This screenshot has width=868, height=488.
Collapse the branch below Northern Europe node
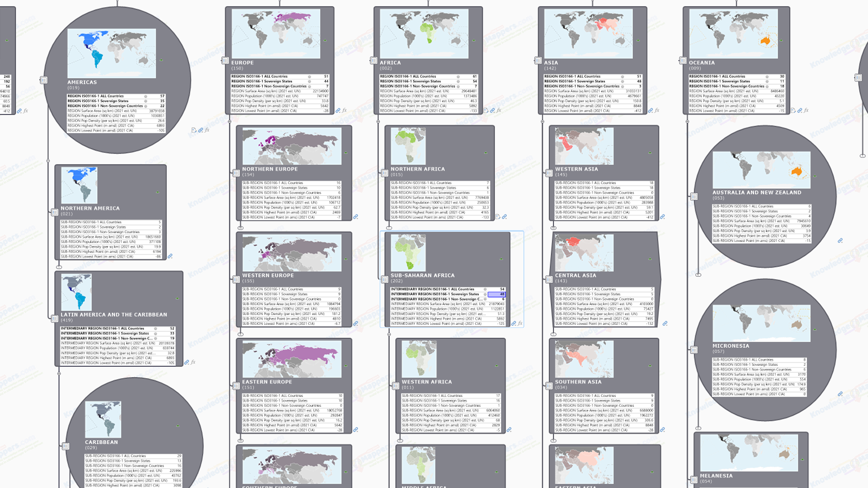pos(241,228)
